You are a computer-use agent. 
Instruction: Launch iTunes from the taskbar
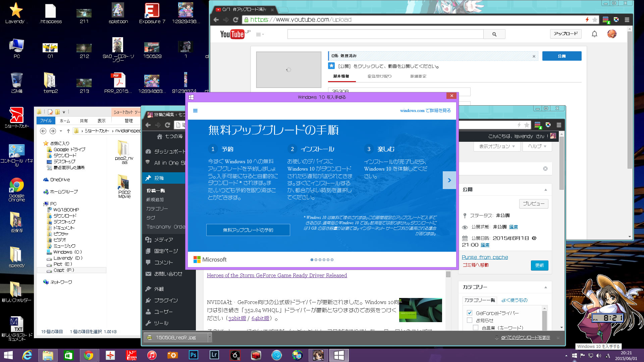point(152,355)
